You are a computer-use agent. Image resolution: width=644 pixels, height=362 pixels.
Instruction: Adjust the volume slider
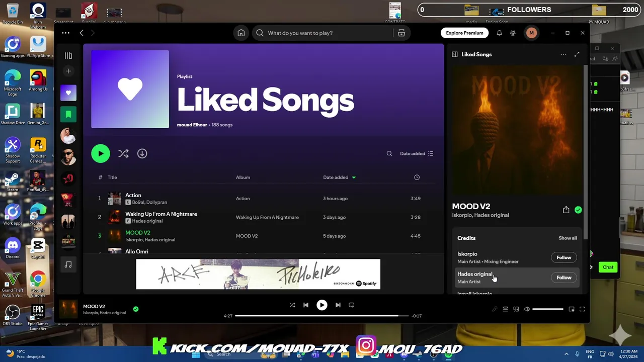click(547, 309)
